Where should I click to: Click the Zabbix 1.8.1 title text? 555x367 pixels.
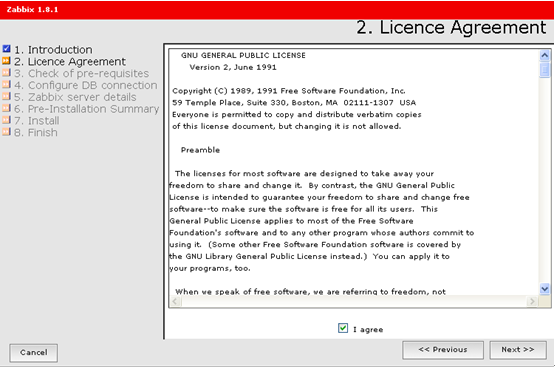click(32, 10)
